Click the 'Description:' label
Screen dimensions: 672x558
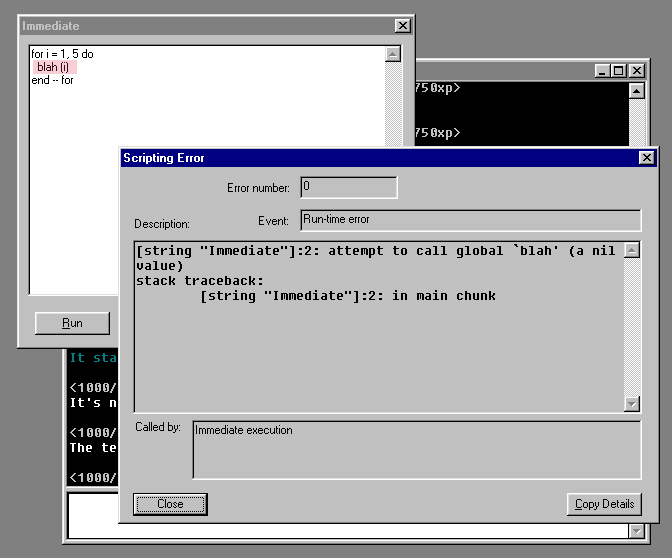click(x=162, y=224)
